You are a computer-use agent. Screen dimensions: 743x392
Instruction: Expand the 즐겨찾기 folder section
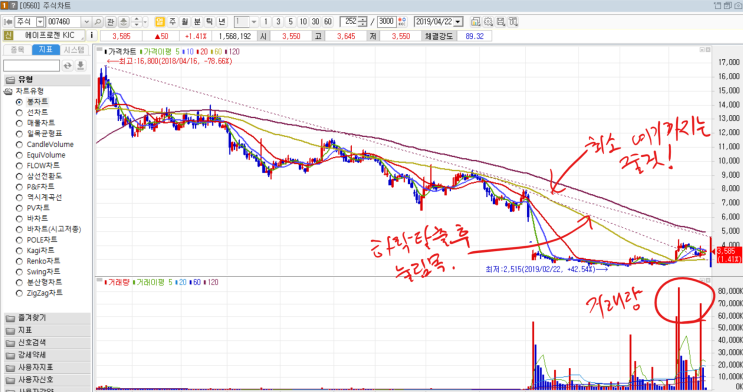point(46,318)
